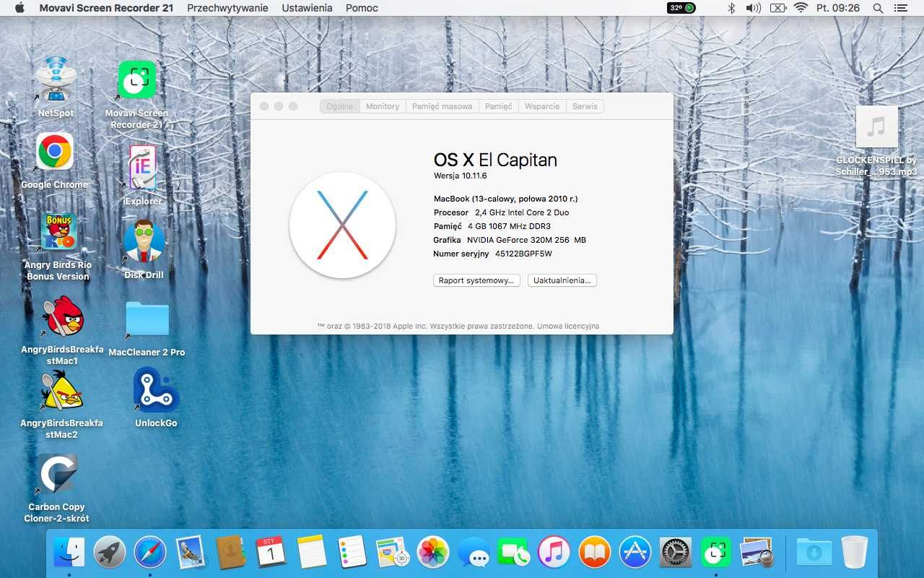Open Calendar in the Dock
The image size is (924, 578).
(x=271, y=553)
